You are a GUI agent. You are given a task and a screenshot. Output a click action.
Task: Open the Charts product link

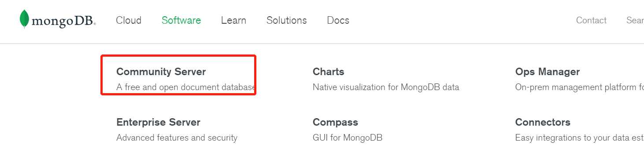coord(328,72)
